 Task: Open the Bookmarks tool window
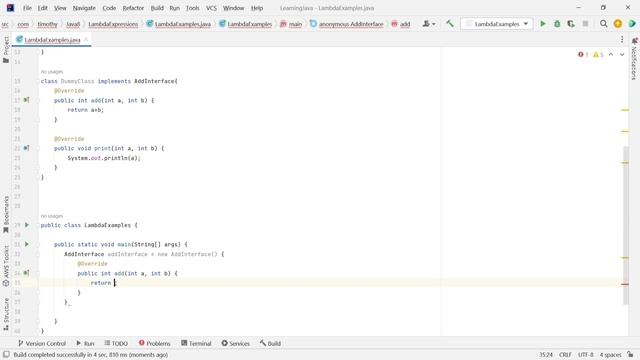6,214
